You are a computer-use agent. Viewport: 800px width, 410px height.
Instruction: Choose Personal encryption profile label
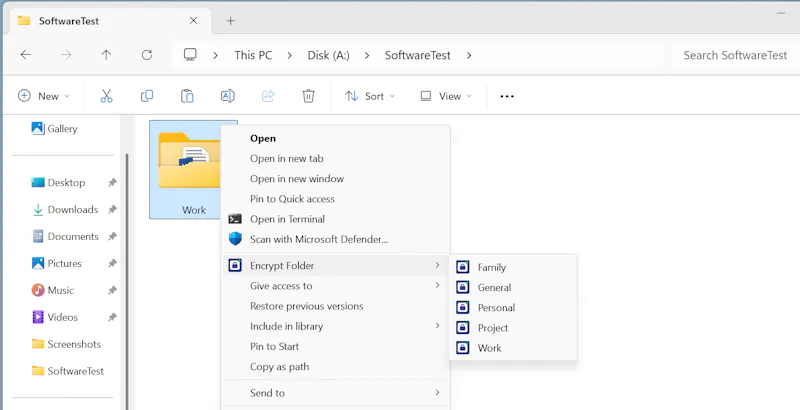point(496,308)
